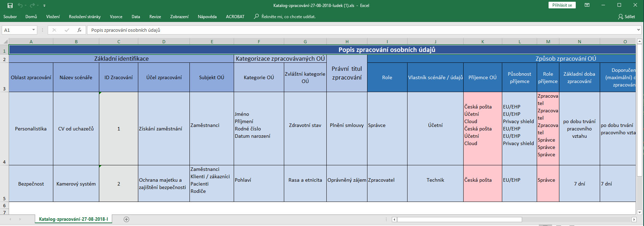Click the 'Řekněte mi' search field
Screen dimensions: 644x226
[x=288, y=17]
